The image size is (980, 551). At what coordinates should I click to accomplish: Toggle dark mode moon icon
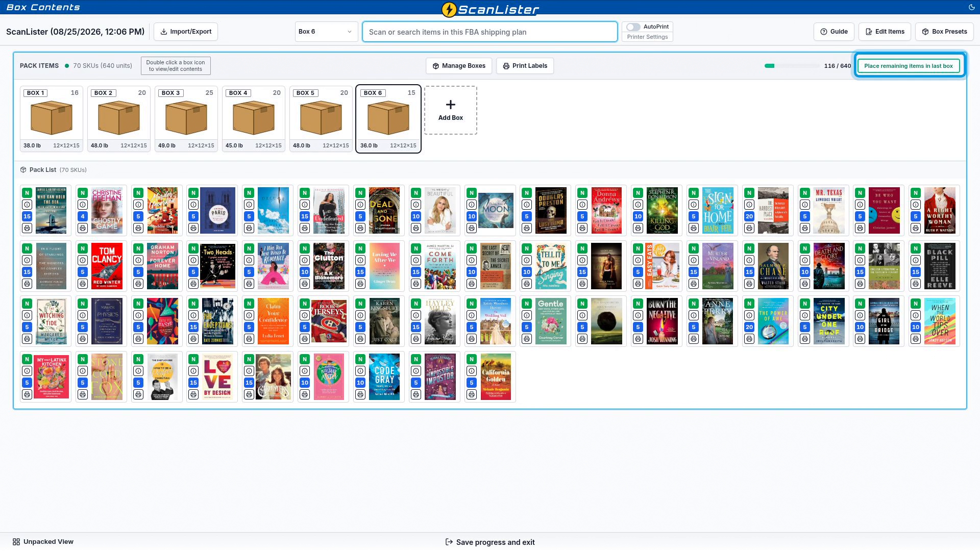coord(971,7)
